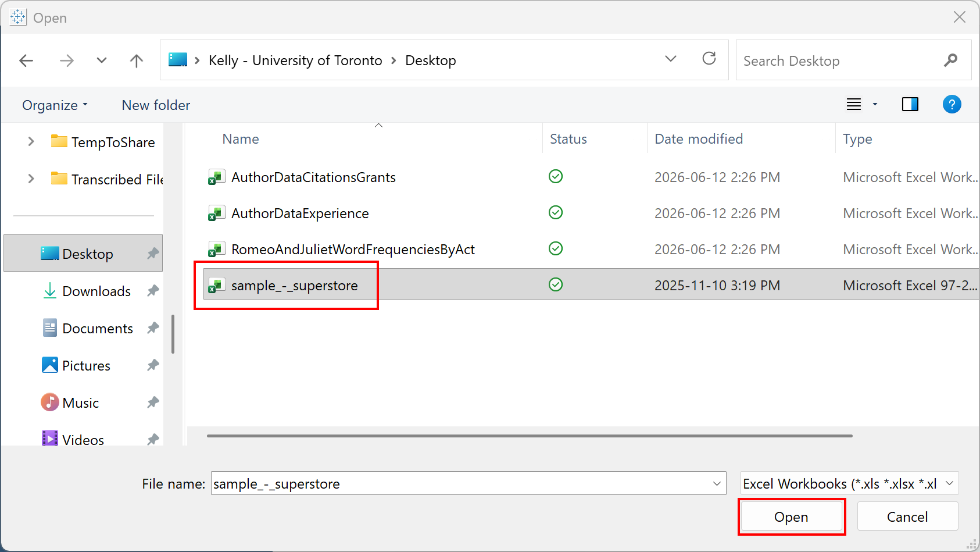Click the Excel icon of AuthorDataExperience
The height and width of the screenshot is (552, 980).
coord(217,213)
